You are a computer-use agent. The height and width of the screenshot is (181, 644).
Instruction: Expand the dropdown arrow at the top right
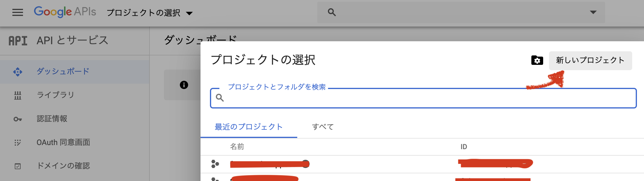594,12
